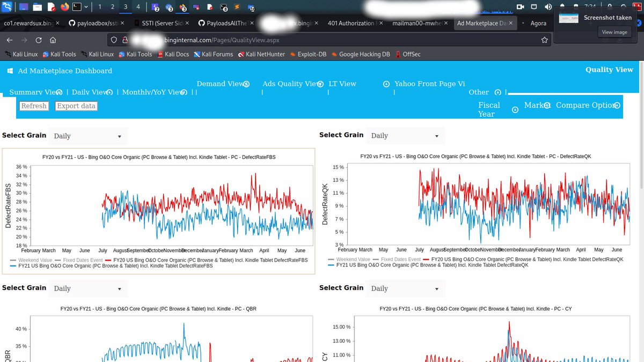Screen dimensions: 644x362
Task: Switch to workspace 1
Action: [100, 7]
